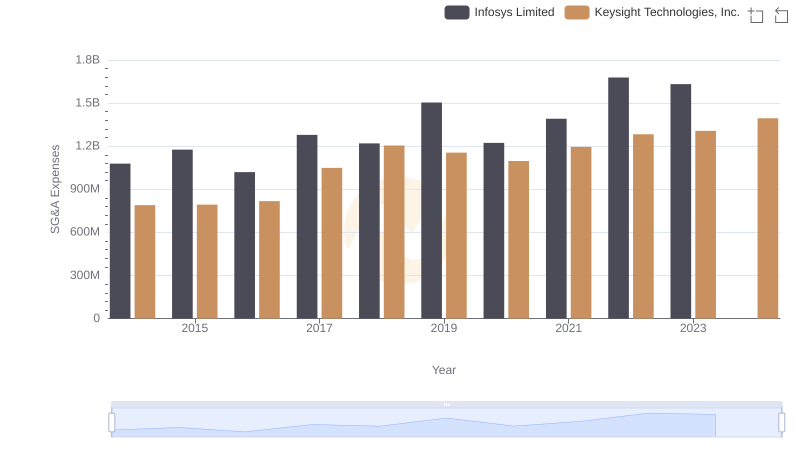Click the zoom reset restore icon
800x461 pixels.
[x=781, y=15]
